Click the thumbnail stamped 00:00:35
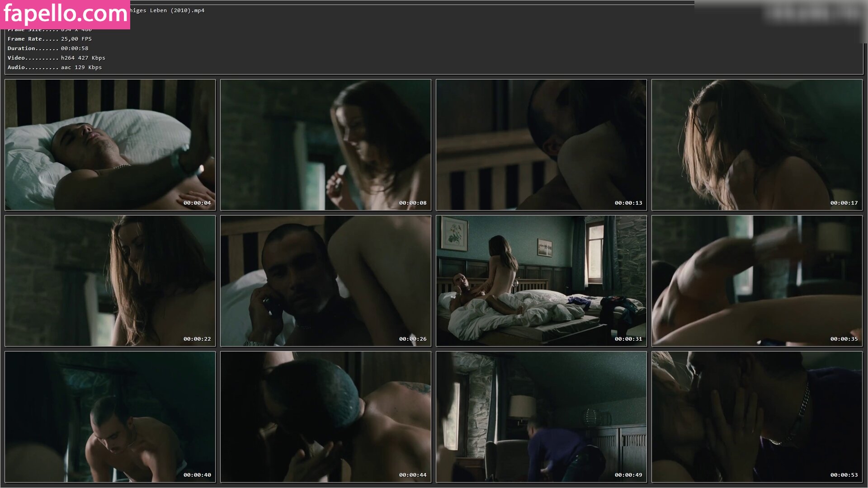 (x=757, y=281)
